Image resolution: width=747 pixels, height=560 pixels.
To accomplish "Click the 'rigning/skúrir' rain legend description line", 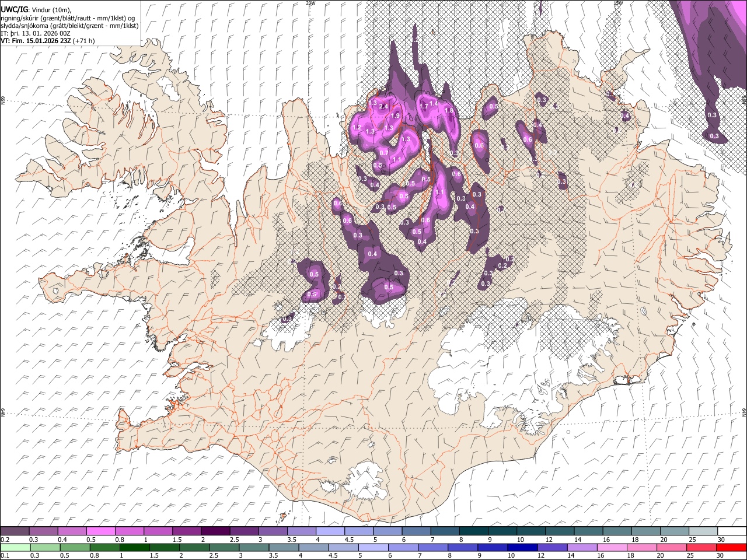I will (68, 18).
